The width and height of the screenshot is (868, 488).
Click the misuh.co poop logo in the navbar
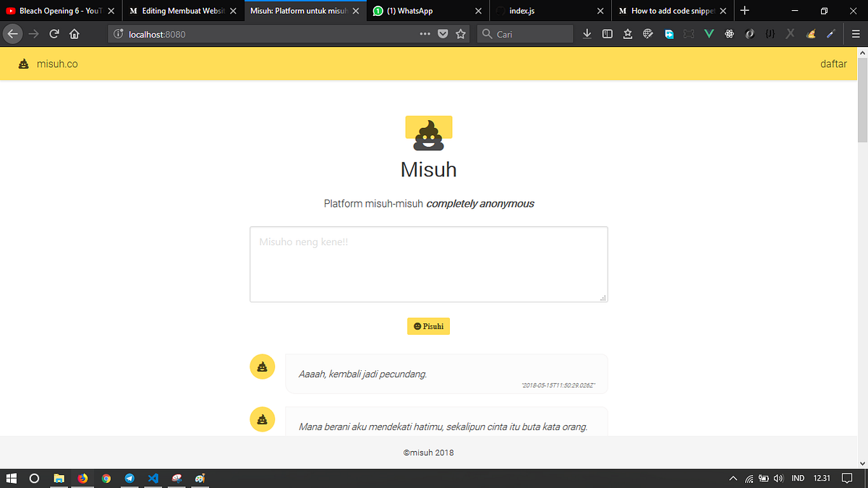point(25,64)
